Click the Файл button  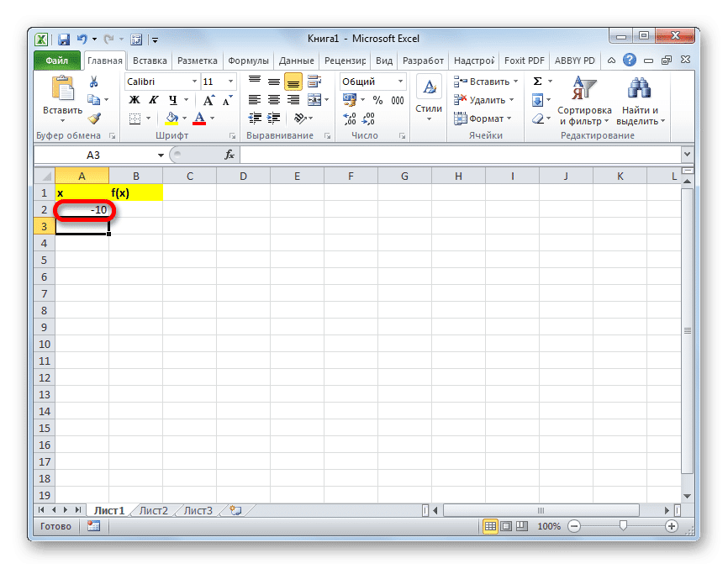point(56,61)
